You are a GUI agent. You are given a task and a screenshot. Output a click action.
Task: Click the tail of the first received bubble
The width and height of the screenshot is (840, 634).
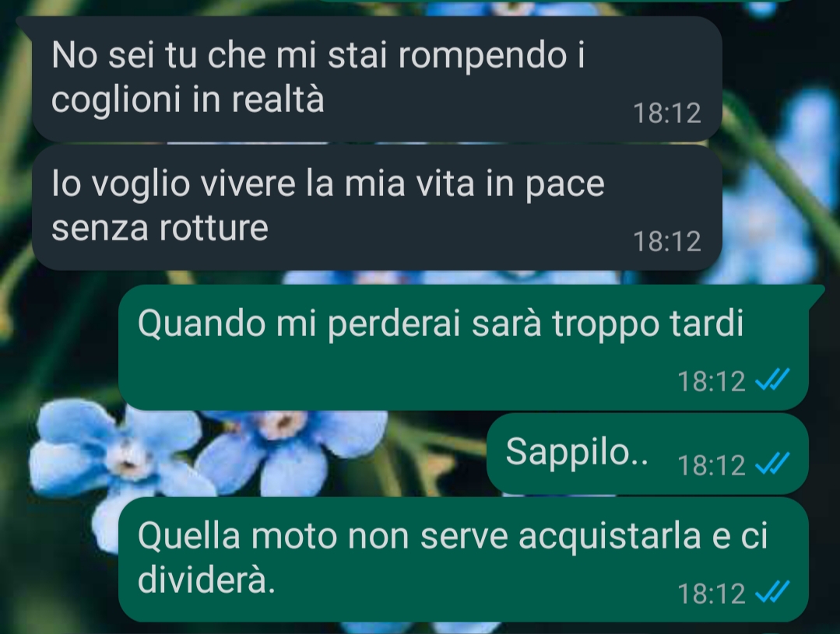click(x=25, y=23)
